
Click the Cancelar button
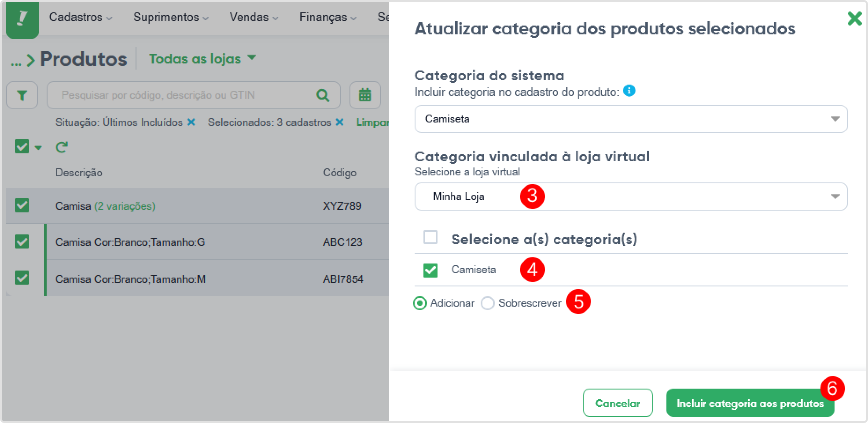pos(618,403)
